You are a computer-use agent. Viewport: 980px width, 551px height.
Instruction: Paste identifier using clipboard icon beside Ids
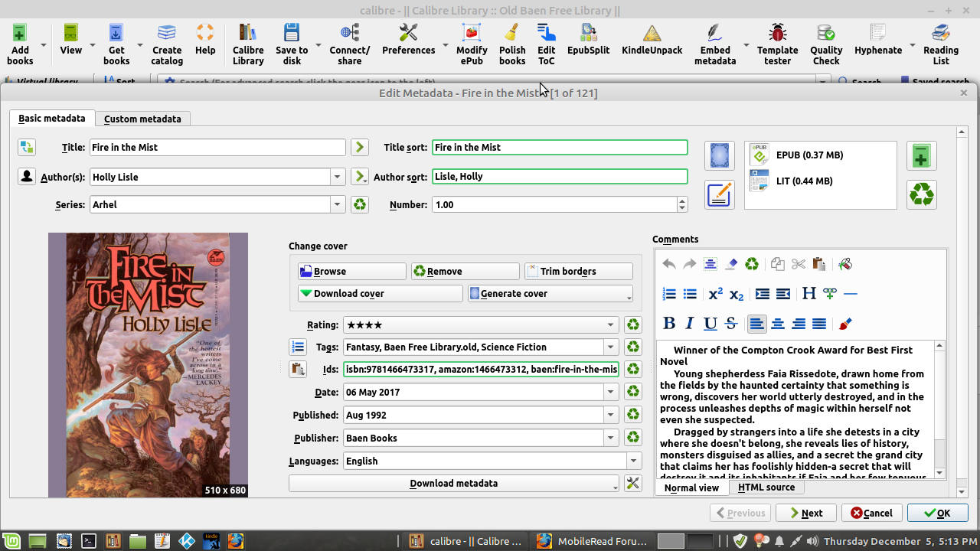[x=298, y=370]
